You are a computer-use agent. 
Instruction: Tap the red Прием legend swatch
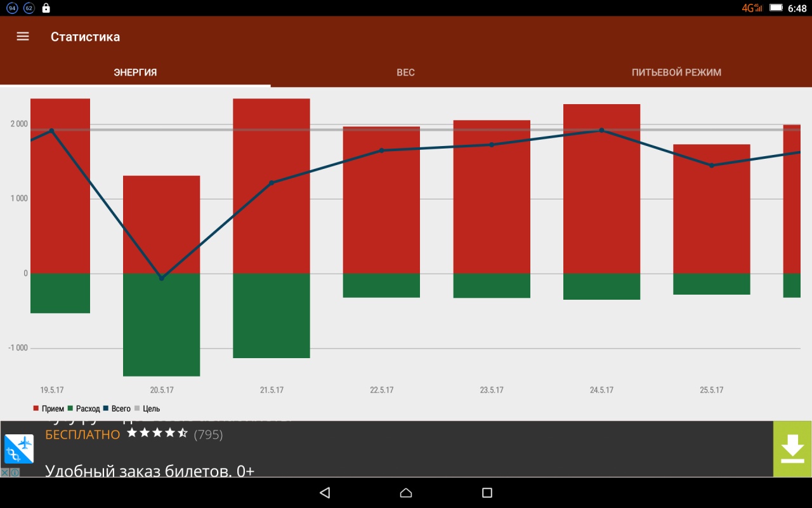click(x=36, y=409)
